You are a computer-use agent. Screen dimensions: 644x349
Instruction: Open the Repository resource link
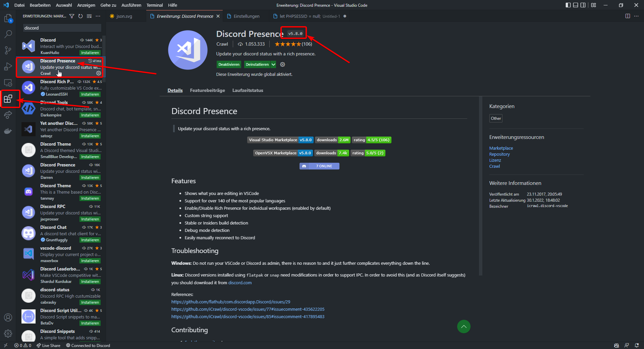[499, 154]
